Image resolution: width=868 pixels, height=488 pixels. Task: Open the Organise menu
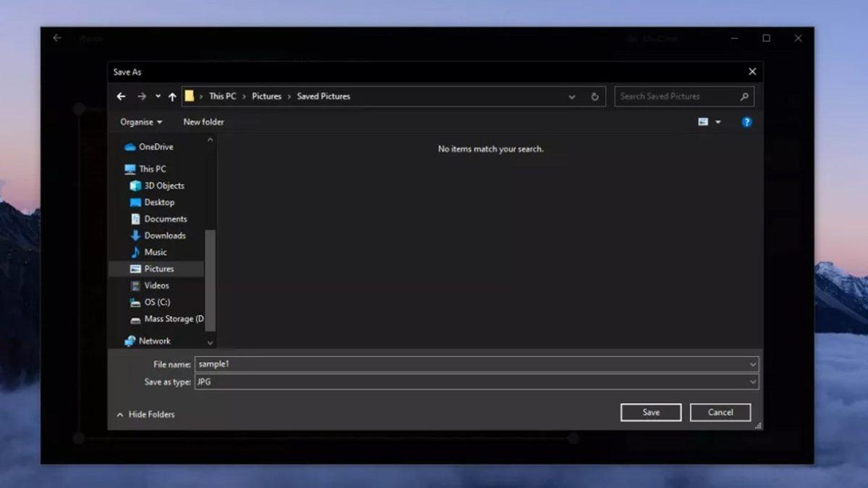pyautogui.click(x=141, y=122)
